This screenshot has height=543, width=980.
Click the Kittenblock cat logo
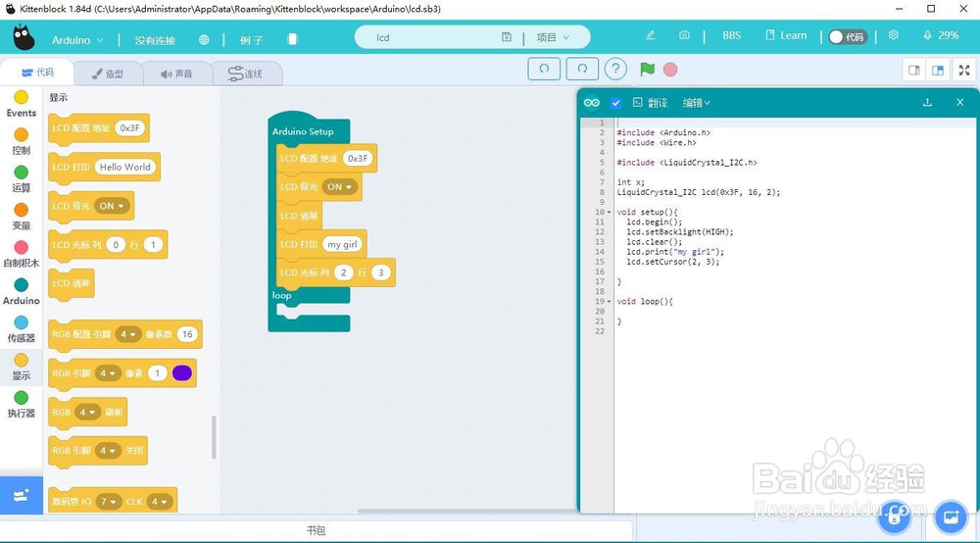pyautogui.click(x=24, y=37)
